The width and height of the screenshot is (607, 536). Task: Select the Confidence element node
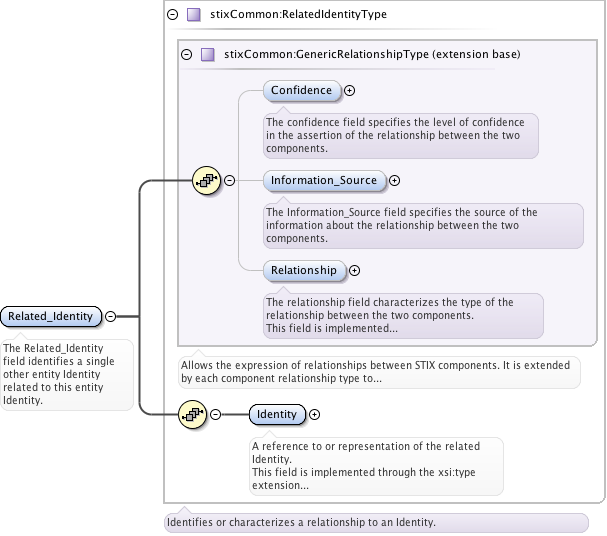(302, 90)
